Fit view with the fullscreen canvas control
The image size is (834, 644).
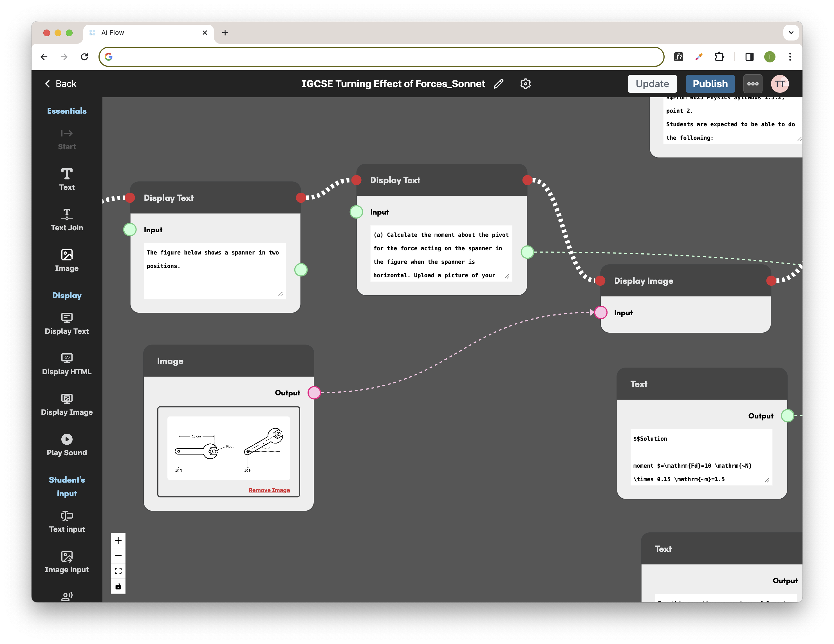coord(118,571)
